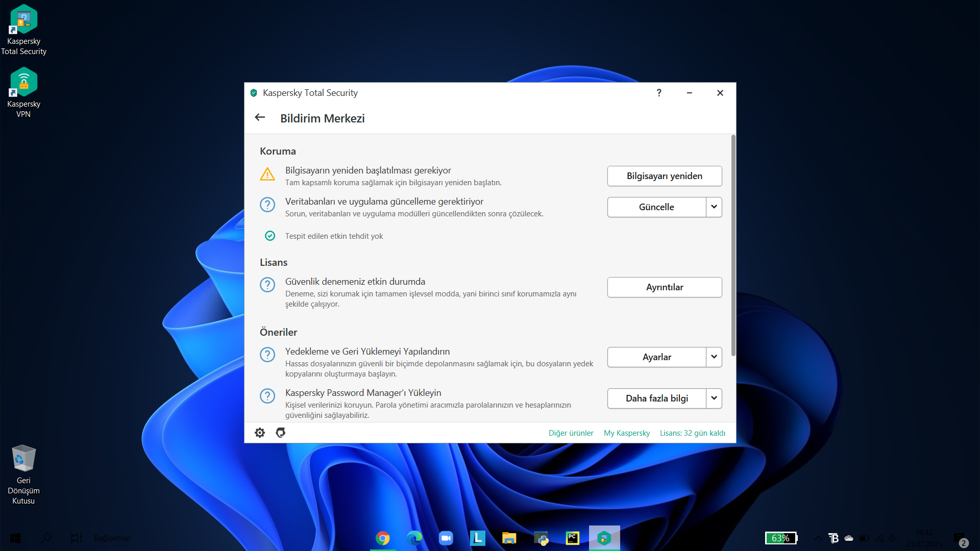980x551 pixels.
Task: Click the Bilgisayarı yeniden button
Action: coord(664,176)
